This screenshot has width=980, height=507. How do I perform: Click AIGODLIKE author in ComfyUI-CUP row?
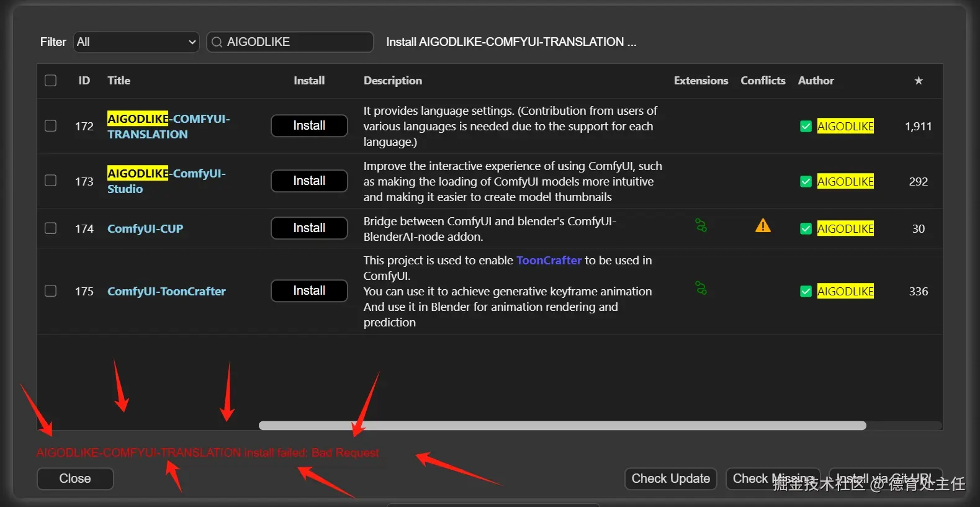845,228
